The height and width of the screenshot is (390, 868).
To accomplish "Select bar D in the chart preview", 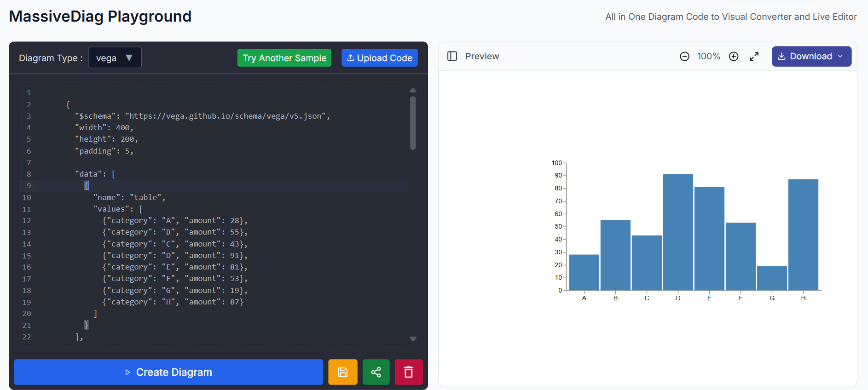I will click(x=678, y=232).
